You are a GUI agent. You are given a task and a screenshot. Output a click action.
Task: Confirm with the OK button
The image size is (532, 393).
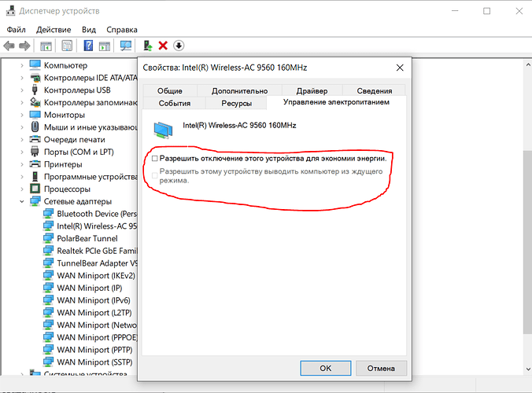325,368
